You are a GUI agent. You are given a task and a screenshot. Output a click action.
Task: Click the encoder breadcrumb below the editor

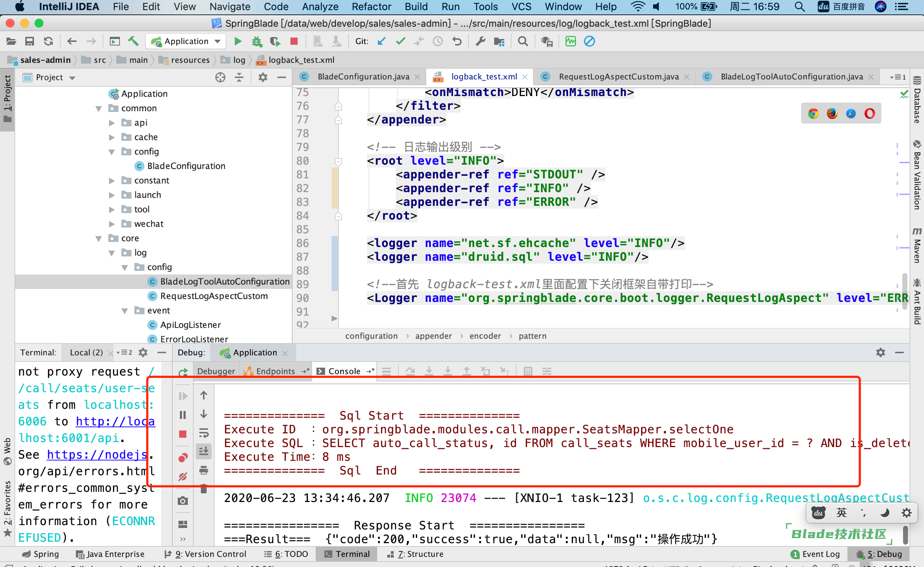[x=485, y=336]
